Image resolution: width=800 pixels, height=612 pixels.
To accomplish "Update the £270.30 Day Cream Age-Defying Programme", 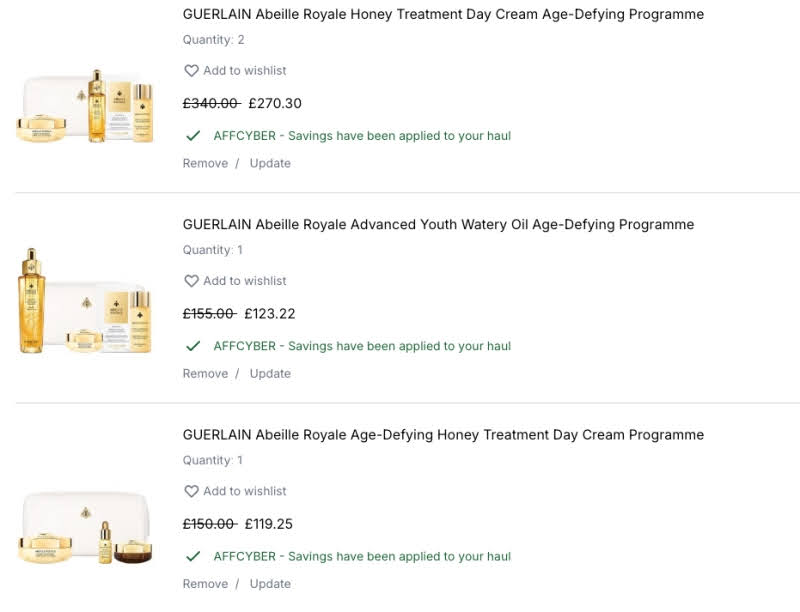I will [270, 163].
